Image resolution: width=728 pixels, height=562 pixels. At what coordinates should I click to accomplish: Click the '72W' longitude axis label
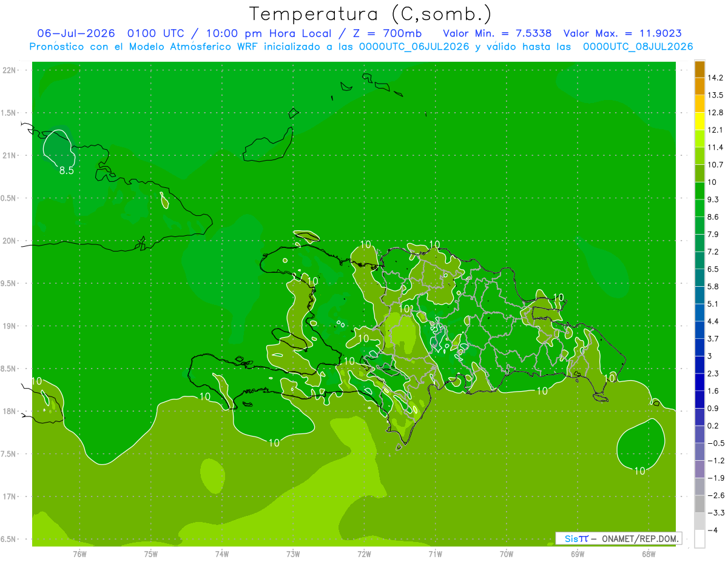point(364,554)
